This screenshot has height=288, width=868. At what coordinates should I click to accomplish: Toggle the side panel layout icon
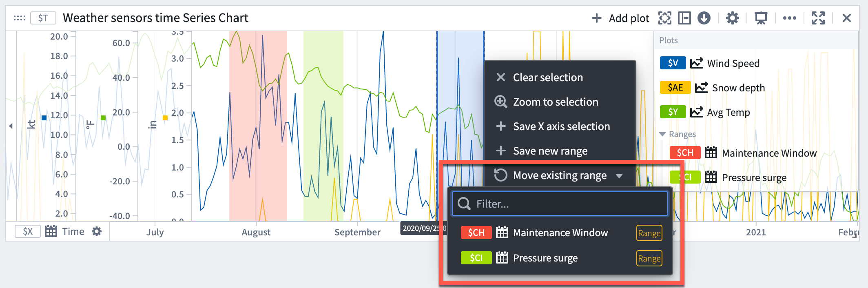click(x=684, y=18)
